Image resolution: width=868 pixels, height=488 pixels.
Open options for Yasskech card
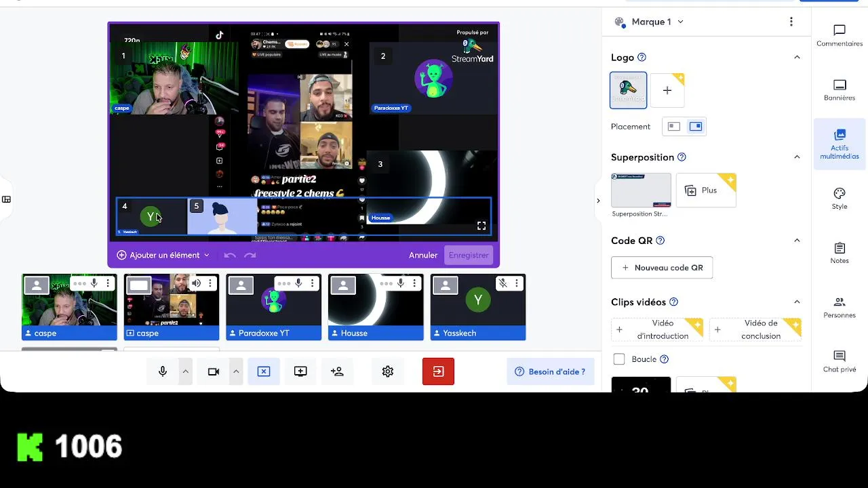pos(517,283)
